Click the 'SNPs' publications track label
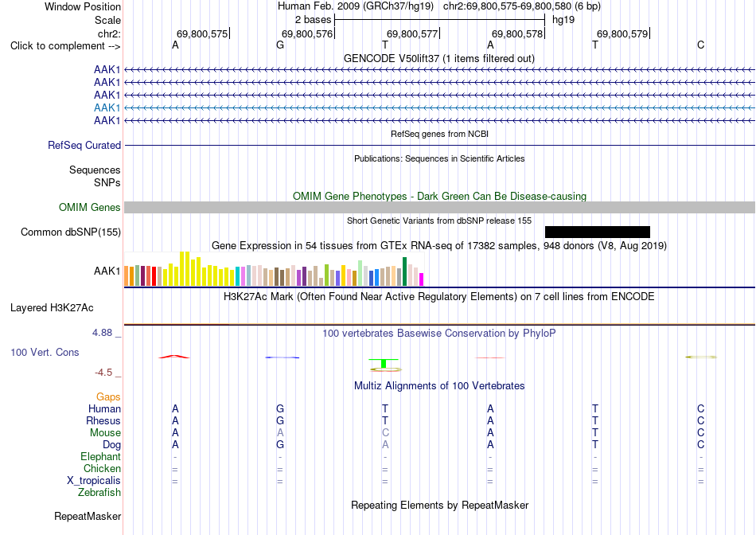The height and width of the screenshot is (535, 756). click(x=107, y=183)
